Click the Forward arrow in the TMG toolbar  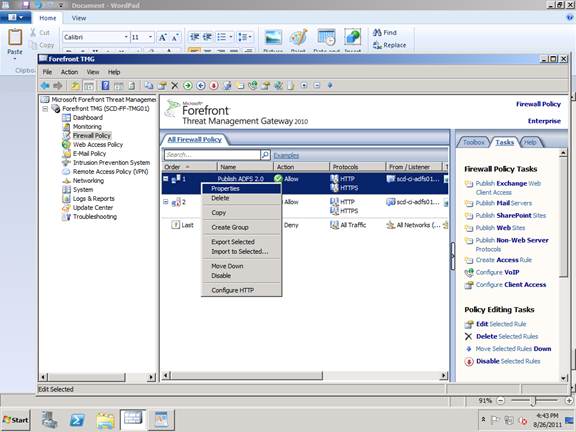click(58, 86)
